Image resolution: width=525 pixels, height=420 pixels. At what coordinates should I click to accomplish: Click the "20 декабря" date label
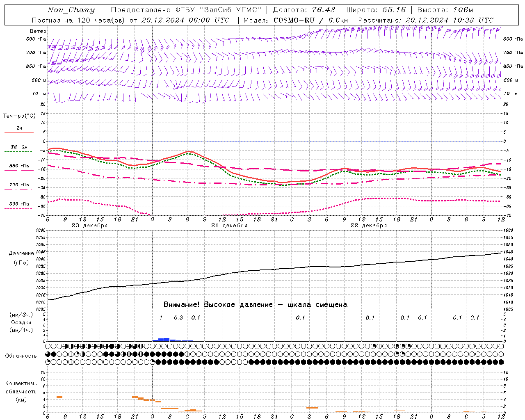point(89,226)
